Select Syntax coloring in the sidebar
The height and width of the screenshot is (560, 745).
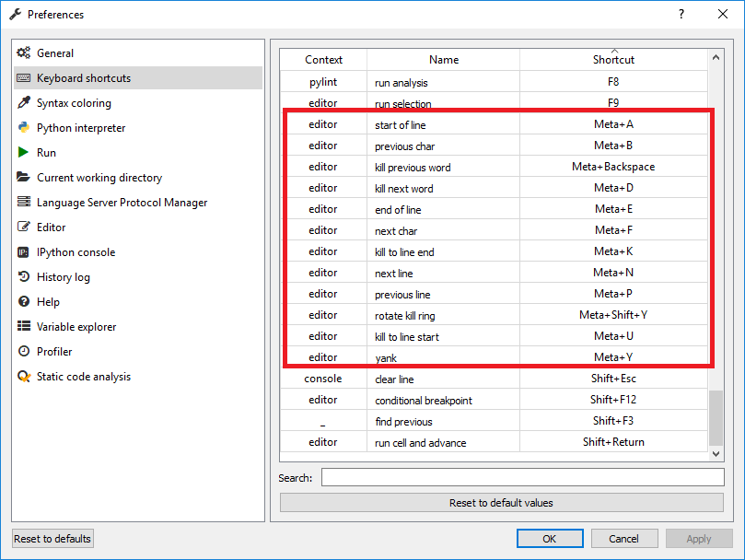pos(138,102)
